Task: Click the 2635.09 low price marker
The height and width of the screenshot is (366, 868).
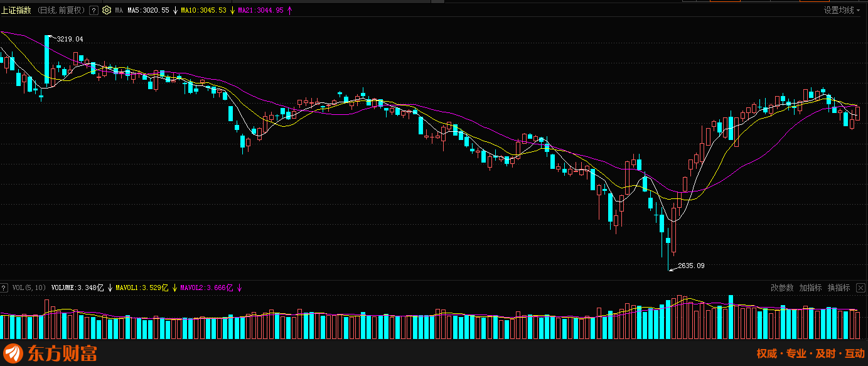Action: tap(691, 266)
